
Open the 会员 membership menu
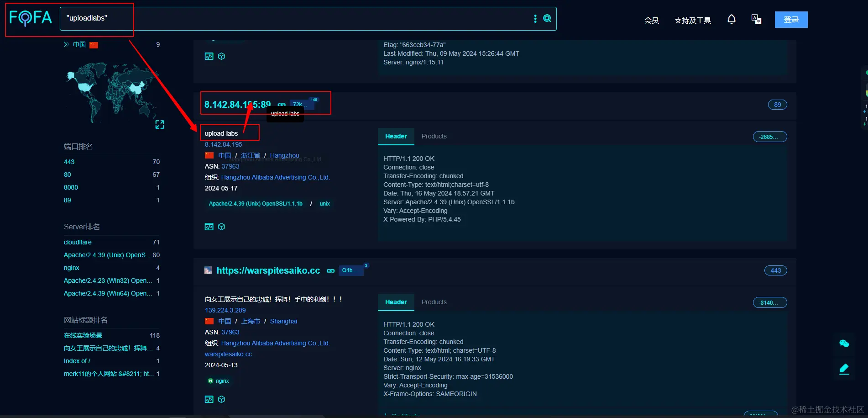click(x=652, y=20)
